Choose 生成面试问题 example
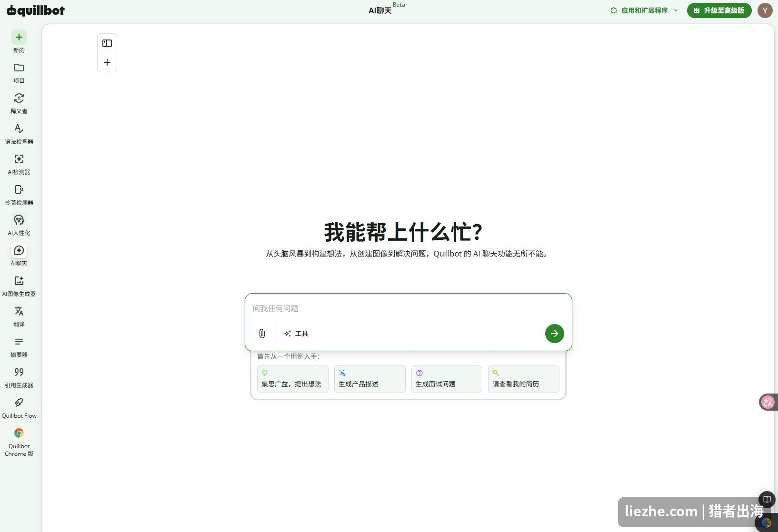Viewport: 778px width, 532px height. pyautogui.click(x=447, y=379)
